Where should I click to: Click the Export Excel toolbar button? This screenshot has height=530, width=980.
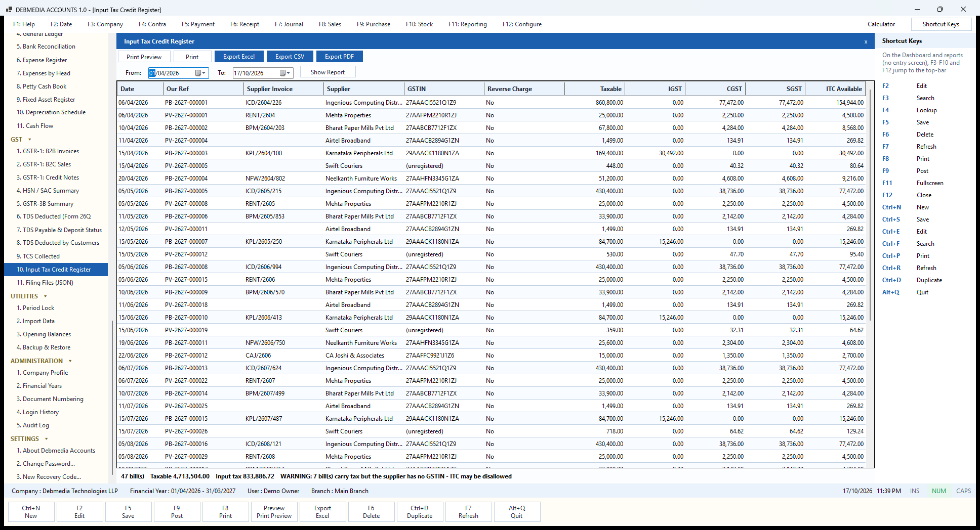(x=239, y=57)
